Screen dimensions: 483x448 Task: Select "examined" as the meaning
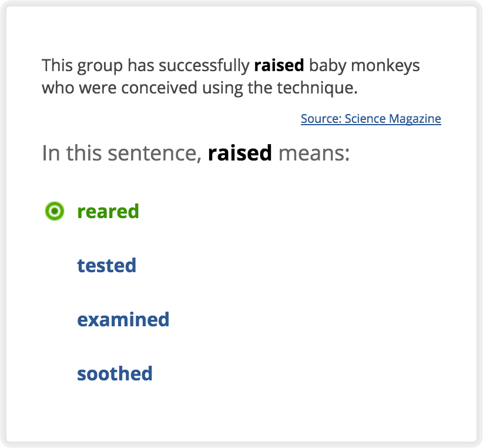pyautogui.click(x=123, y=319)
